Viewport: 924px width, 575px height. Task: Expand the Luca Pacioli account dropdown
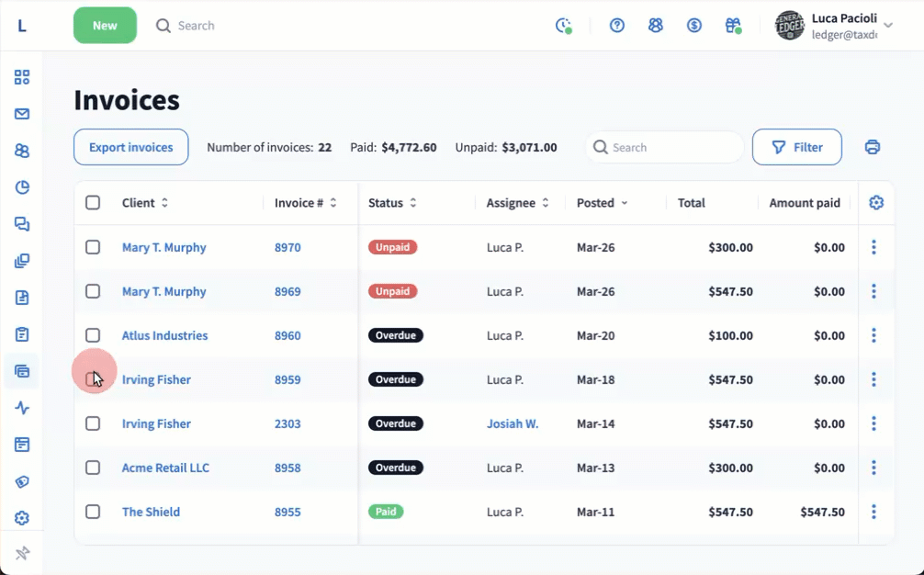[887, 26]
